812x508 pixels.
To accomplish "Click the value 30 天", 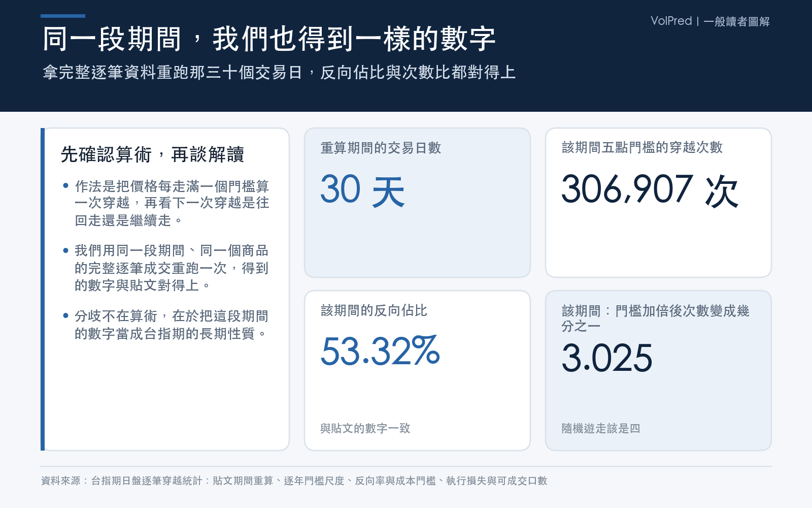I will tap(362, 190).
